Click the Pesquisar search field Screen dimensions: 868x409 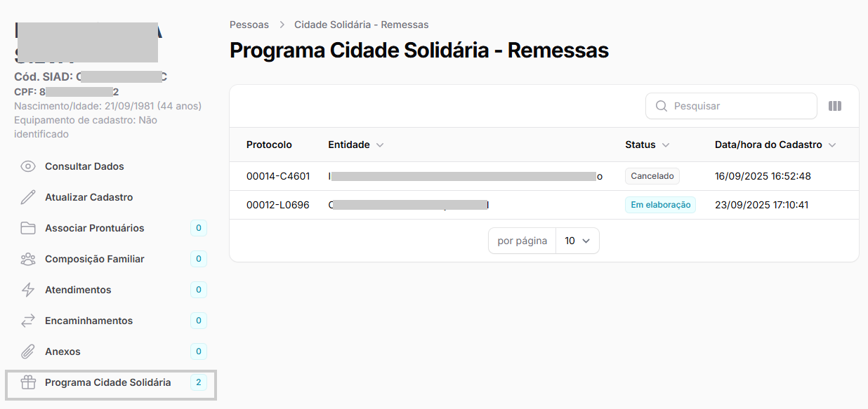(x=737, y=106)
